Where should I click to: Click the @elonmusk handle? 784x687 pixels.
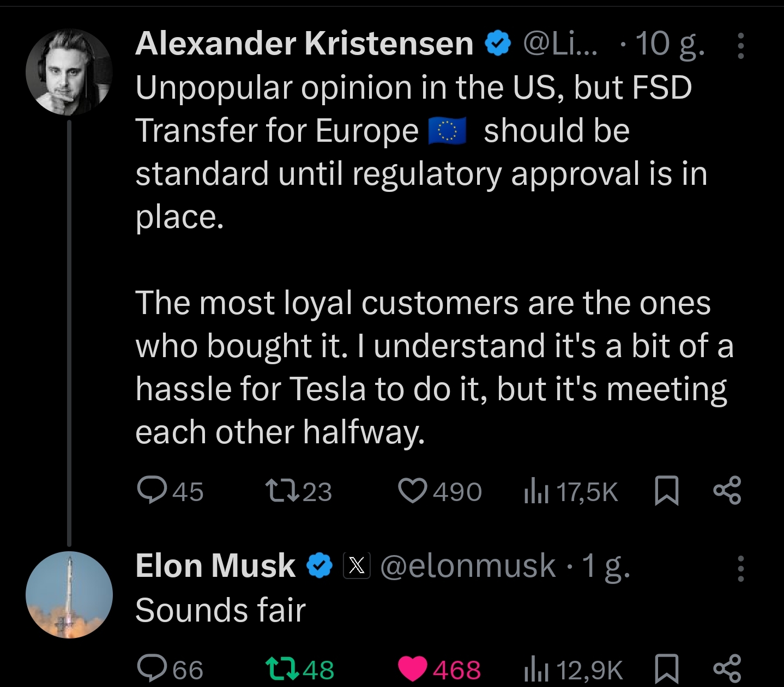(x=467, y=565)
